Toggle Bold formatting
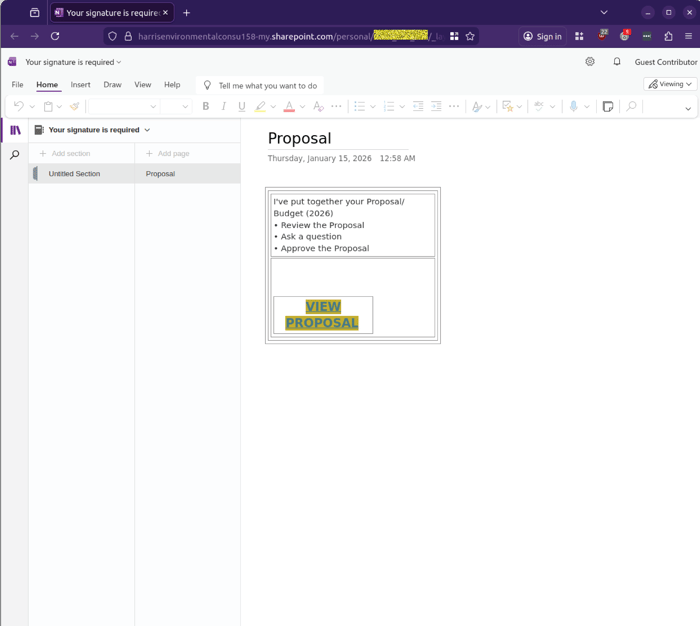The height and width of the screenshot is (626, 700). coord(206,106)
